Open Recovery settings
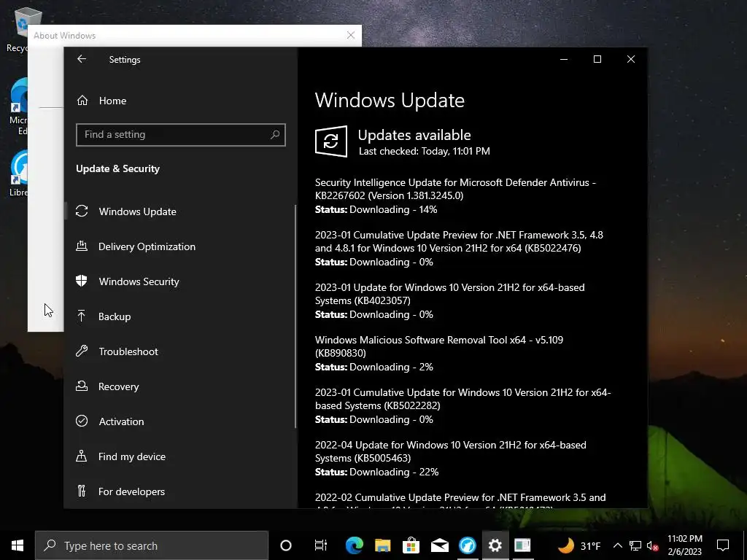Viewport: 747px width, 560px height. point(118,386)
